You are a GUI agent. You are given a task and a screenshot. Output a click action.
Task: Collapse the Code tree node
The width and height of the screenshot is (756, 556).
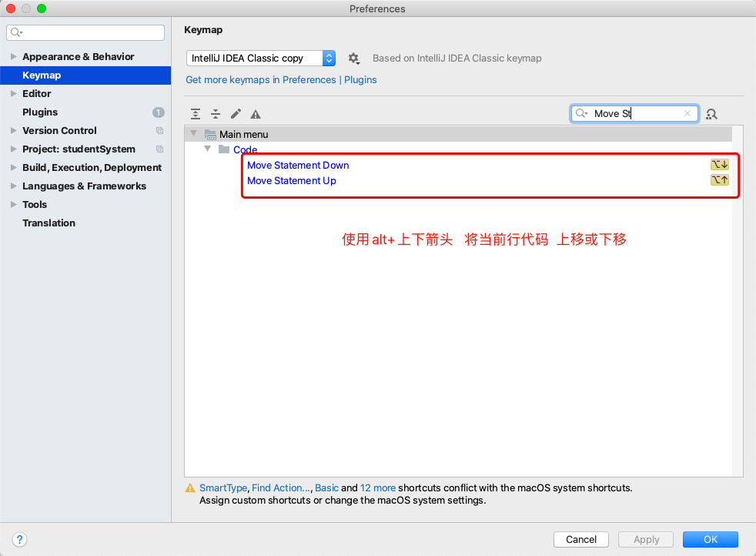pos(207,149)
